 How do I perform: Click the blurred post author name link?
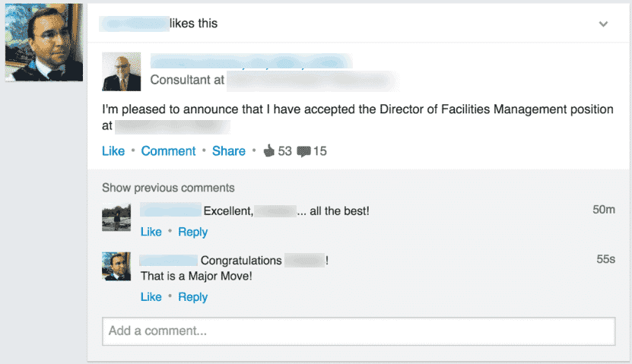(x=252, y=62)
